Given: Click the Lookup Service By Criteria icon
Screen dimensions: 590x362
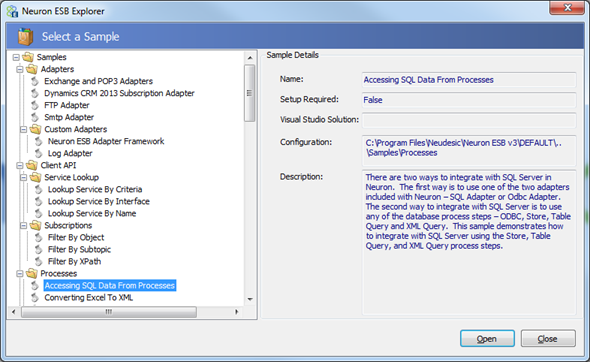Looking at the screenshot, I should (38, 190).
